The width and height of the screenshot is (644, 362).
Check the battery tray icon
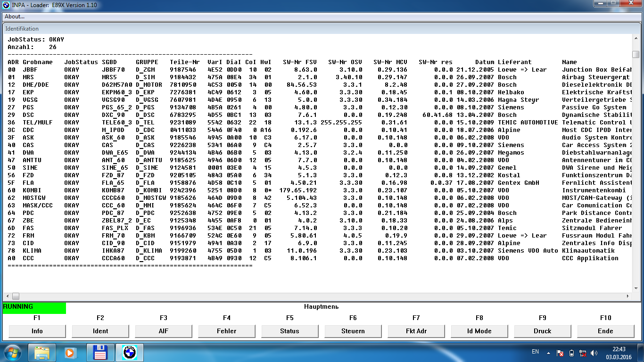571,353
